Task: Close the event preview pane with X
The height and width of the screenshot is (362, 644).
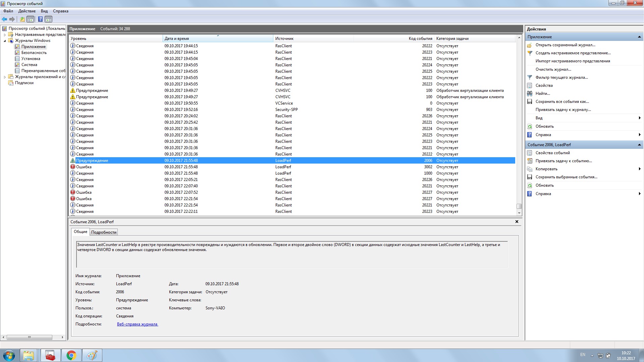Action: tap(517, 222)
